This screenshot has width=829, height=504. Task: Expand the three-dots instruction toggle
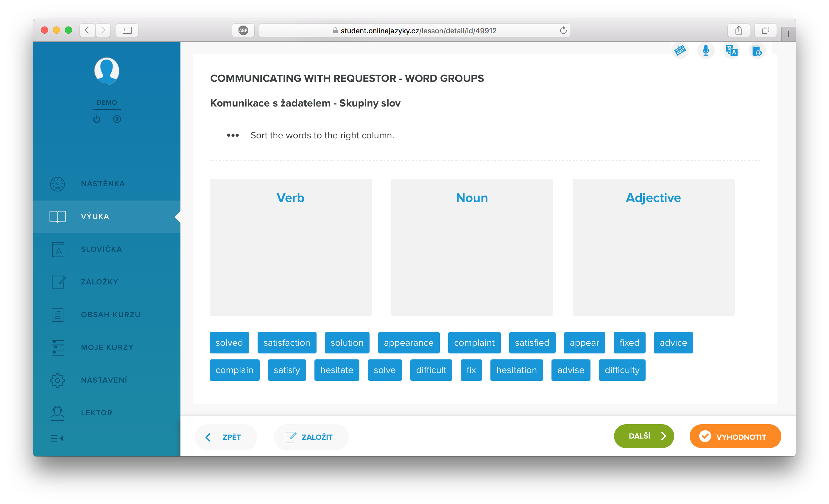[x=233, y=135]
